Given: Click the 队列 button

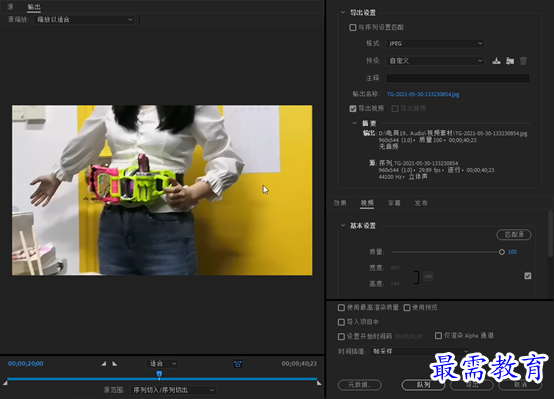Looking at the screenshot, I should (x=423, y=385).
